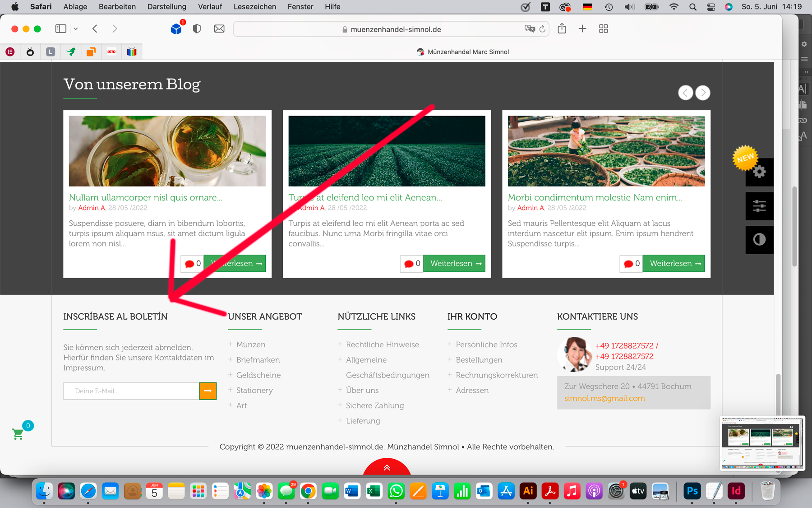The width and height of the screenshot is (812, 508).
Task: Click Weiterlesen on the Turpis at eleifend post
Action: (x=454, y=264)
